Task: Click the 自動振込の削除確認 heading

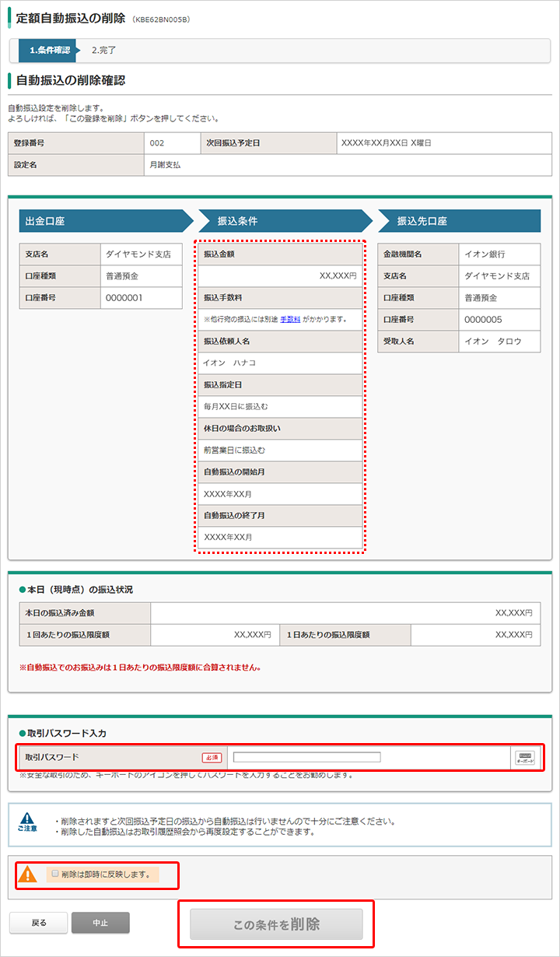Action: pos(70,80)
